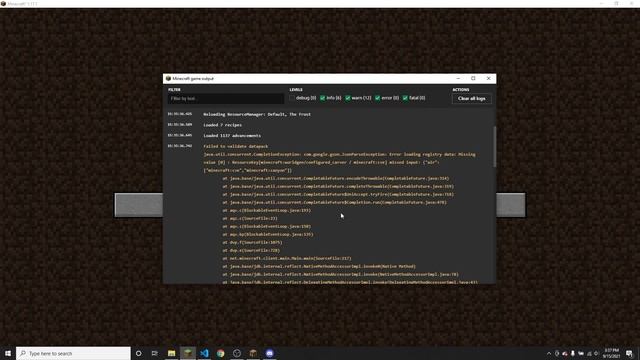Open the taskbar clock and date
The image size is (640, 360).
click(x=611, y=353)
